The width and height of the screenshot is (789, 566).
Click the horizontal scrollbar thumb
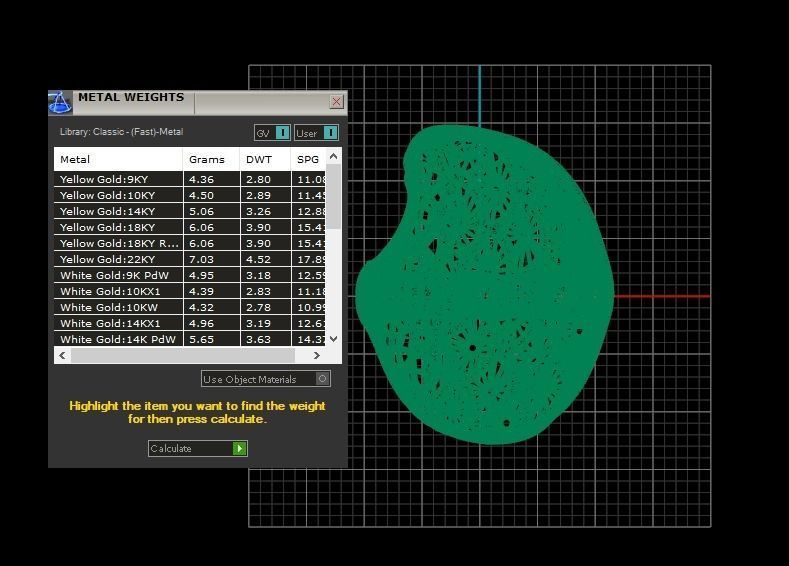coord(183,355)
